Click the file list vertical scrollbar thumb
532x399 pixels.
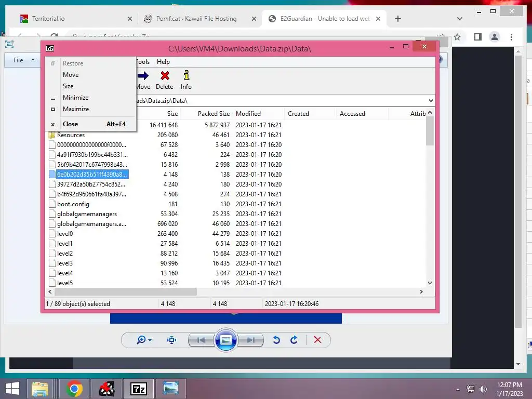coord(430,130)
